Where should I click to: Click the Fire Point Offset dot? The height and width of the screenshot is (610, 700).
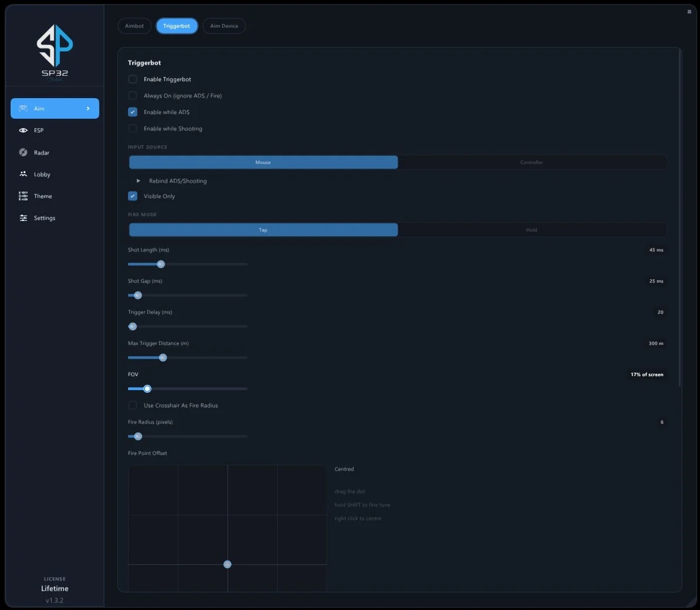tap(227, 564)
